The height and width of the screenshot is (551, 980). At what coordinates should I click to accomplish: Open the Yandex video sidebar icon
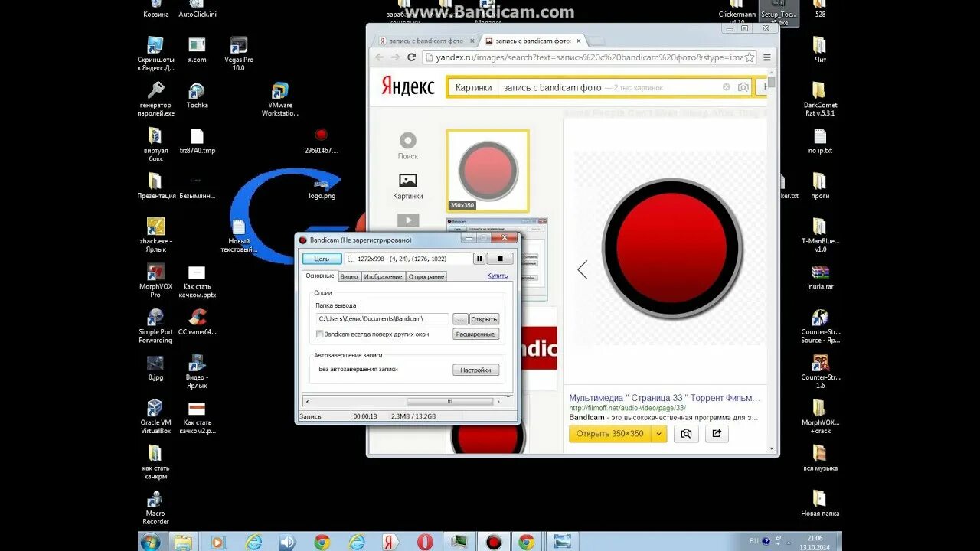pyautogui.click(x=408, y=220)
